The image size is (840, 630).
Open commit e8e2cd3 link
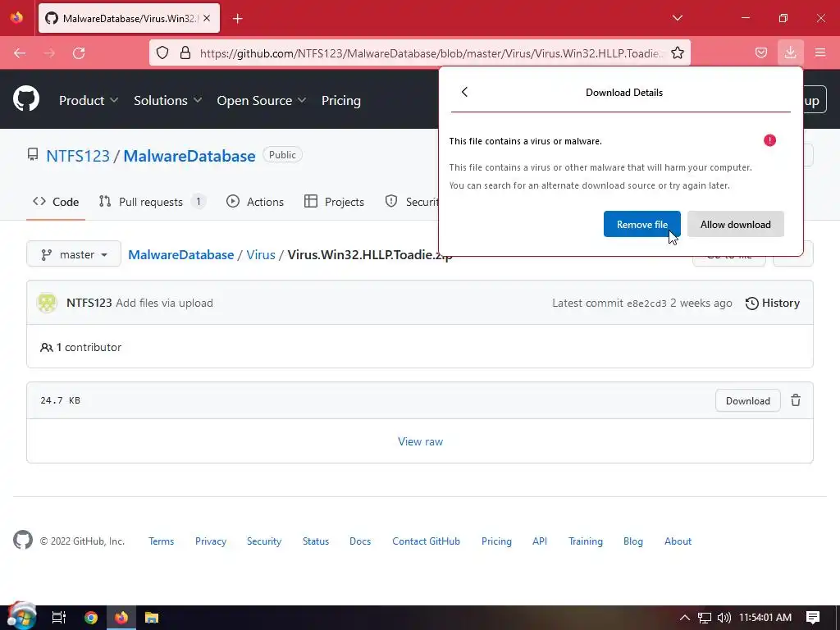pyautogui.click(x=646, y=304)
